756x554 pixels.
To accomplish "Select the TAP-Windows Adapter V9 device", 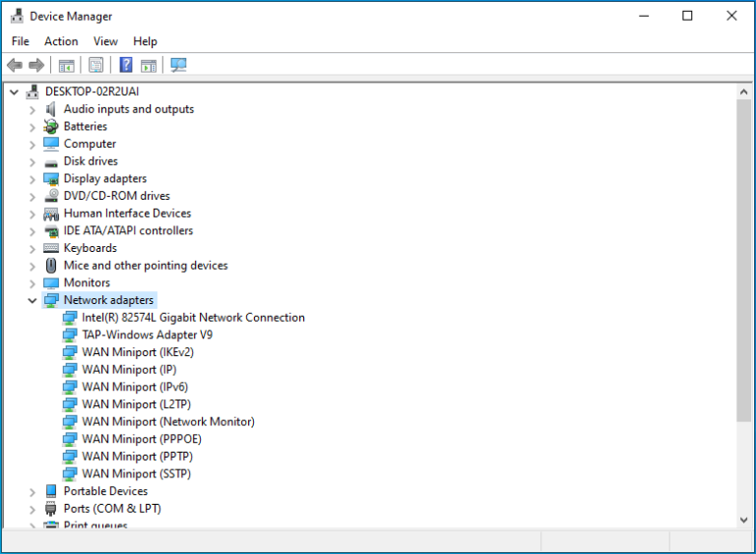I will 147,335.
